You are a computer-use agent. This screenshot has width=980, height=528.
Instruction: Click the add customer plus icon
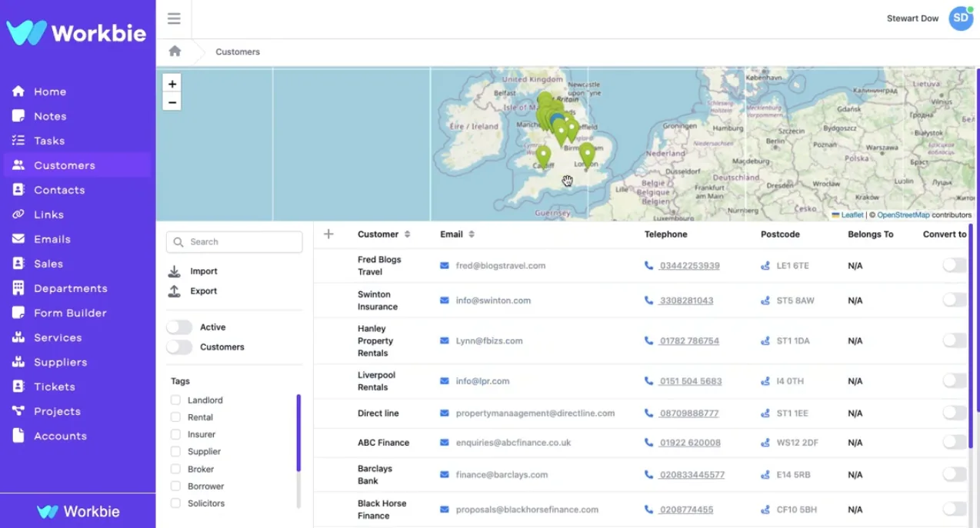[328, 234]
